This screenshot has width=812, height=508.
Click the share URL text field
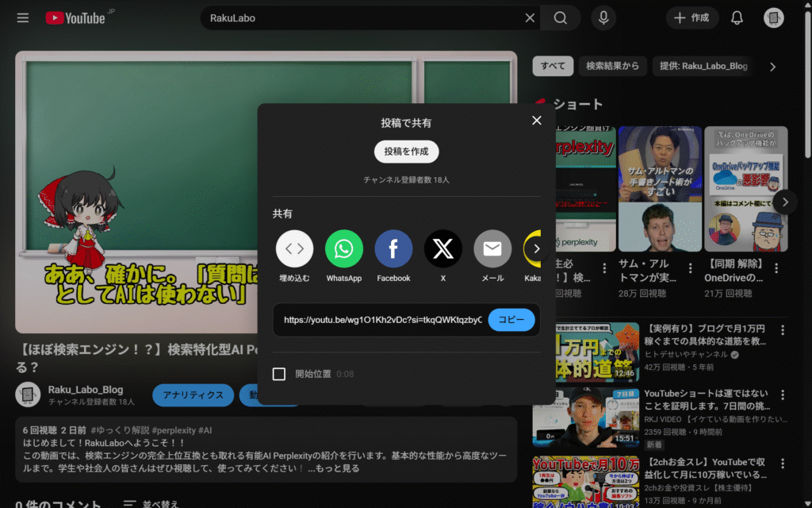click(x=382, y=320)
